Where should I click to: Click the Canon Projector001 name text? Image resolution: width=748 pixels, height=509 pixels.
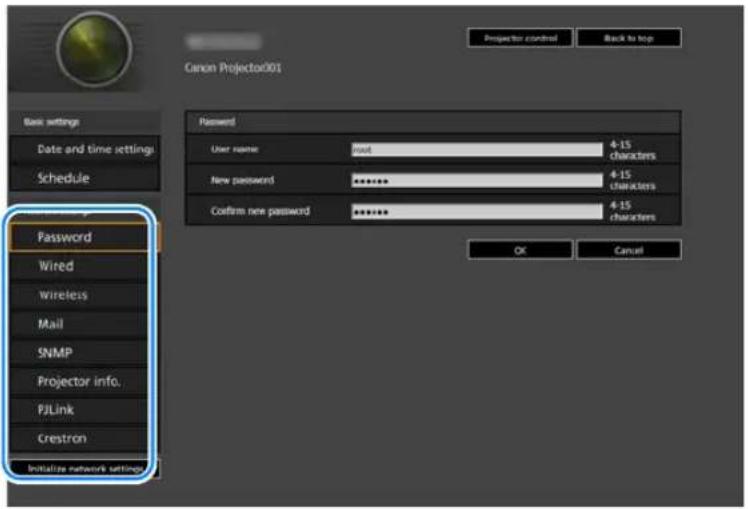[233, 68]
